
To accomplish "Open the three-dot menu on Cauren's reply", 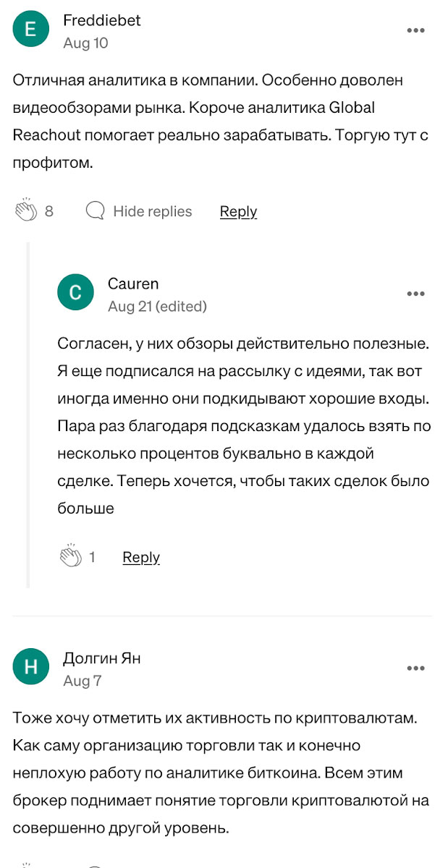I will click(415, 293).
